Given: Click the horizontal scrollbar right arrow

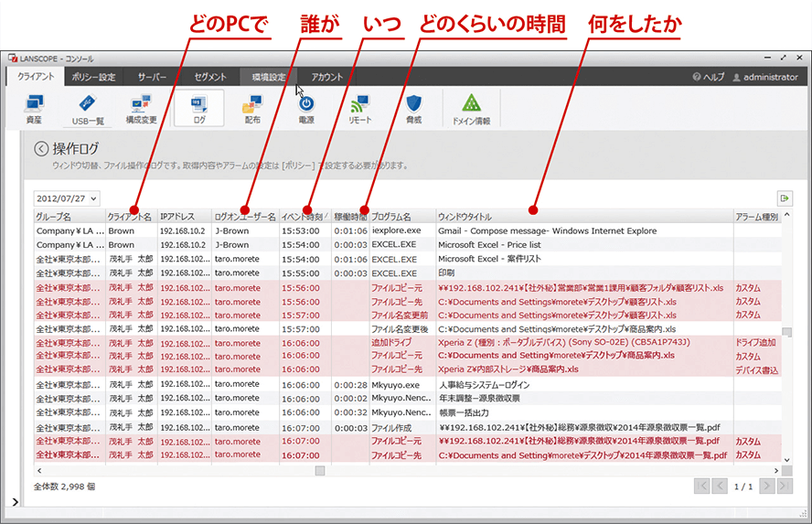Looking at the screenshot, I should (x=775, y=471).
